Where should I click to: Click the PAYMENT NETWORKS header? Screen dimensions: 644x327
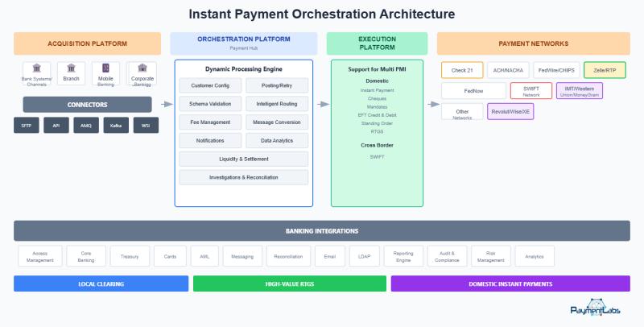(x=534, y=43)
